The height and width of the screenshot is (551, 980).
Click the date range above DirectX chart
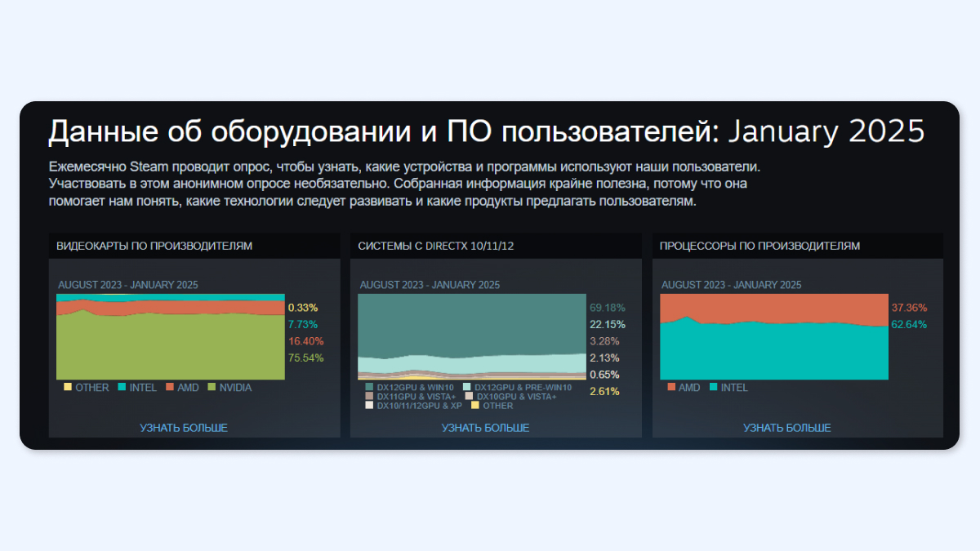pos(430,285)
